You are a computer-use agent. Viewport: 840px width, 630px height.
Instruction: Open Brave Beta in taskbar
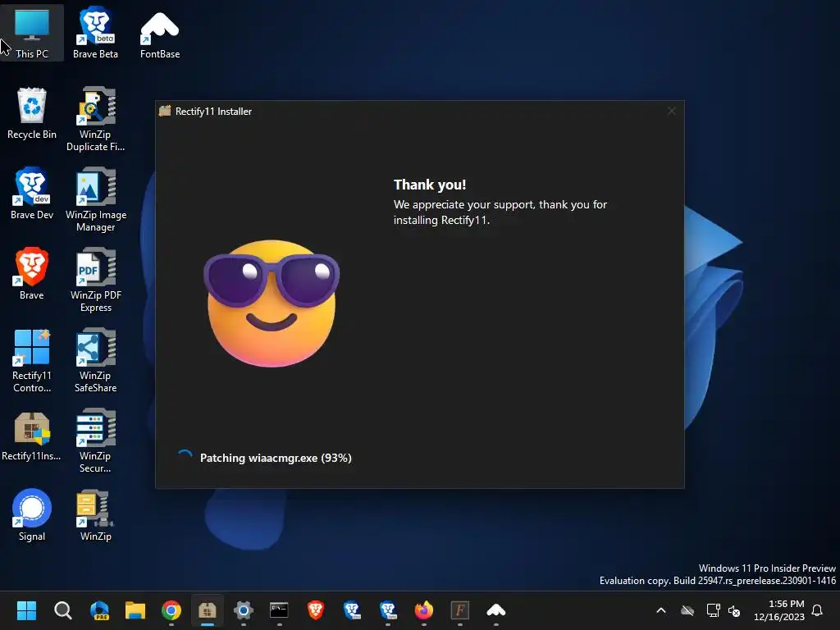pyautogui.click(x=388, y=610)
